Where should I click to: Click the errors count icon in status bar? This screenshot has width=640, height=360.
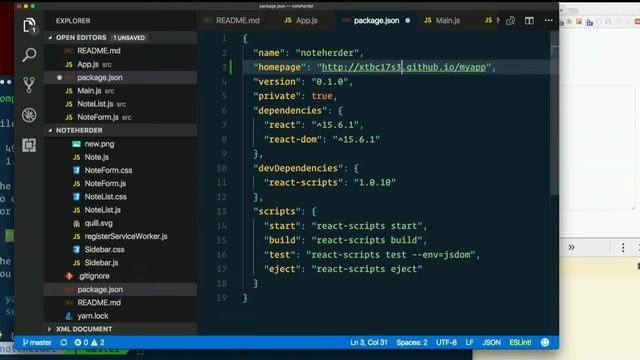coord(78,342)
